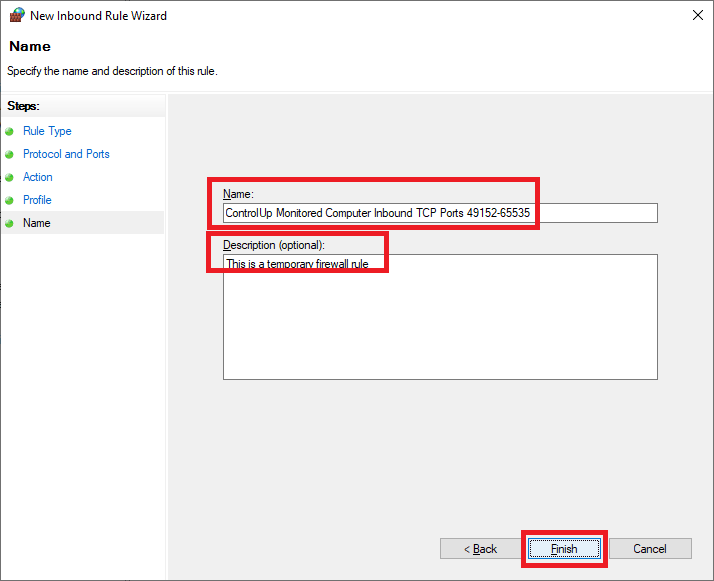
Task: Click green bullet beside Rule Type
Action: coord(10,131)
